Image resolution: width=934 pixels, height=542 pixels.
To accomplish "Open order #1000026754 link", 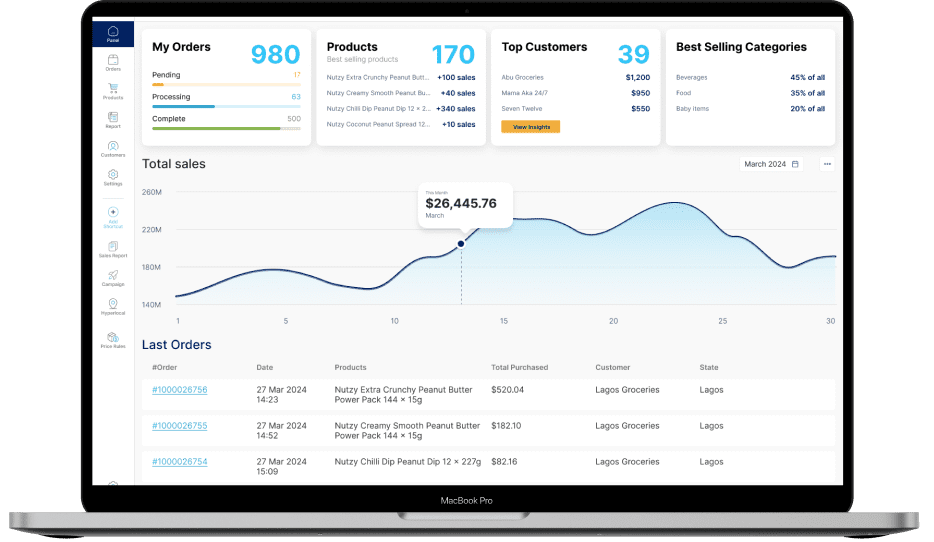I will pyautogui.click(x=180, y=462).
